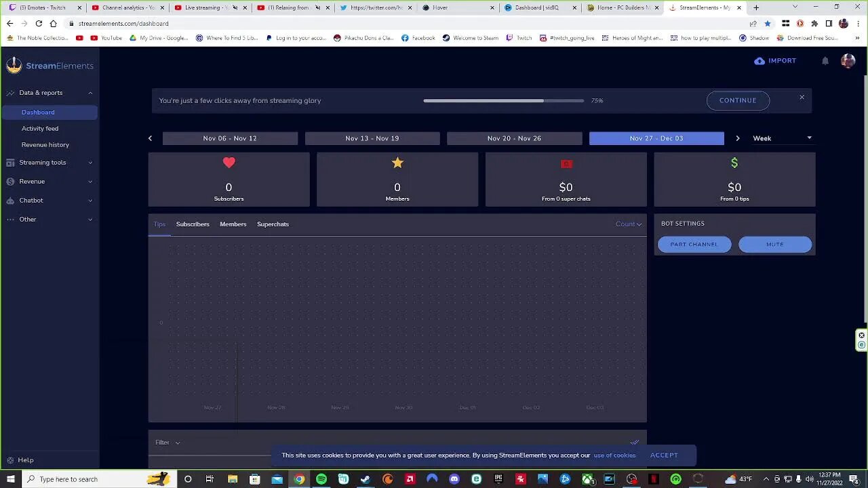Screen dimensions: 868x488
Task: Open Steam from the taskbar
Action: pyautogui.click(x=366, y=479)
